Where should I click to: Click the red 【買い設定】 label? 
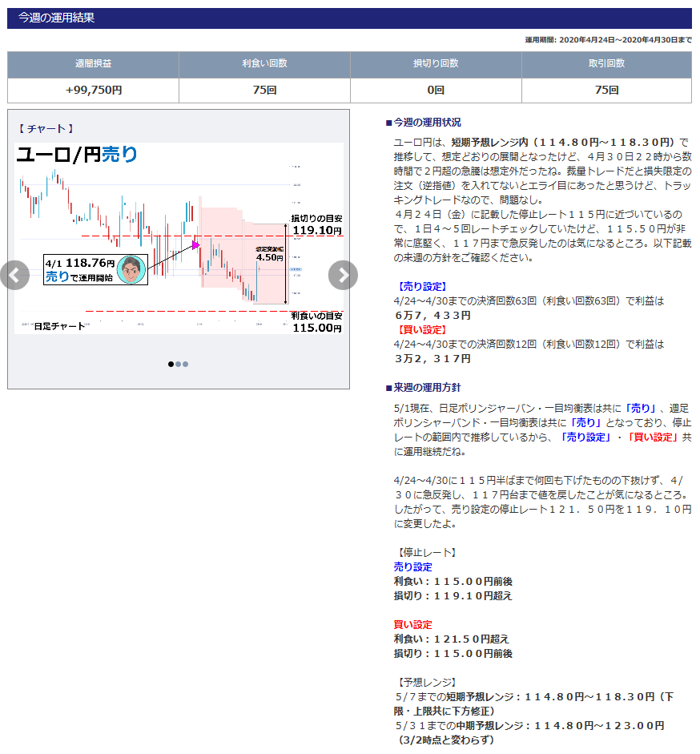[x=420, y=330]
